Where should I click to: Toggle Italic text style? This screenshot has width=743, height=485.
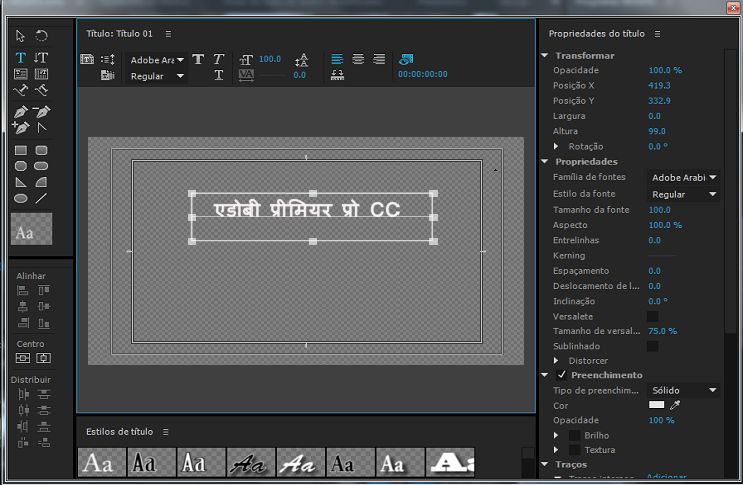(218, 59)
